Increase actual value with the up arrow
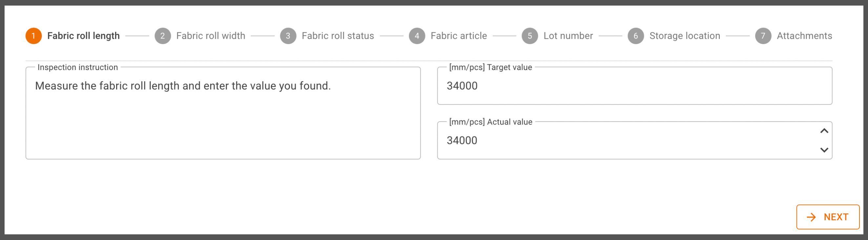868x240 pixels. tap(824, 131)
